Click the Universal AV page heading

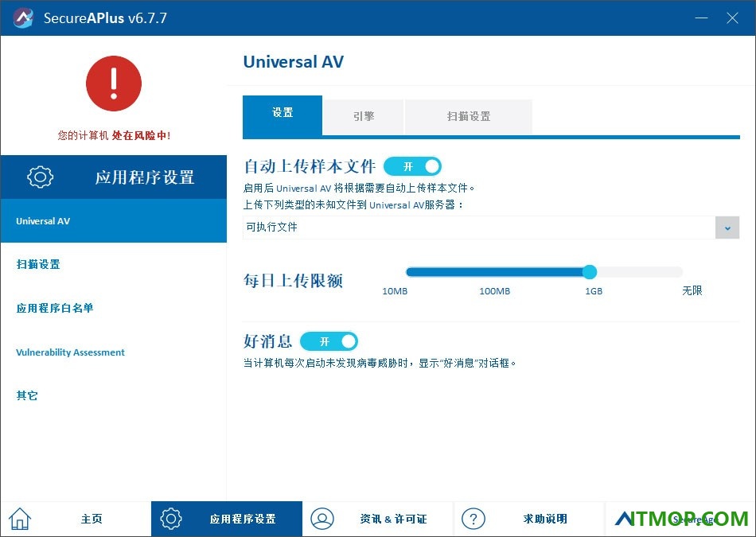click(x=293, y=62)
